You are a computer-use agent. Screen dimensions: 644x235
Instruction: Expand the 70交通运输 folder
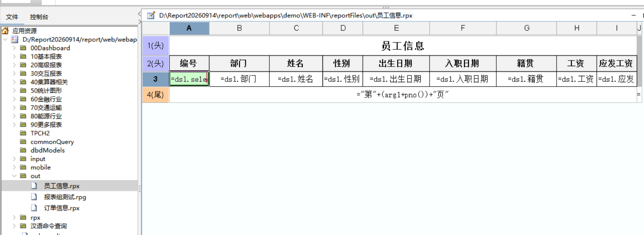(x=14, y=107)
